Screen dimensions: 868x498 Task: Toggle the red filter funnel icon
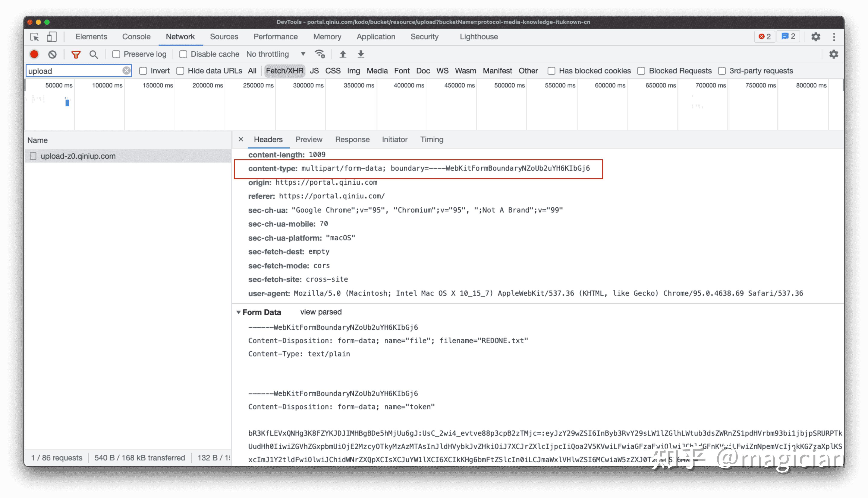point(76,54)
